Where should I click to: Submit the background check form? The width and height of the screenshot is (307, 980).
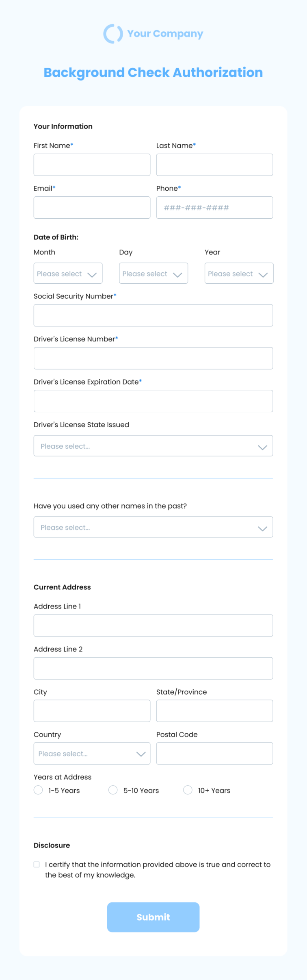tap(153, 917)
